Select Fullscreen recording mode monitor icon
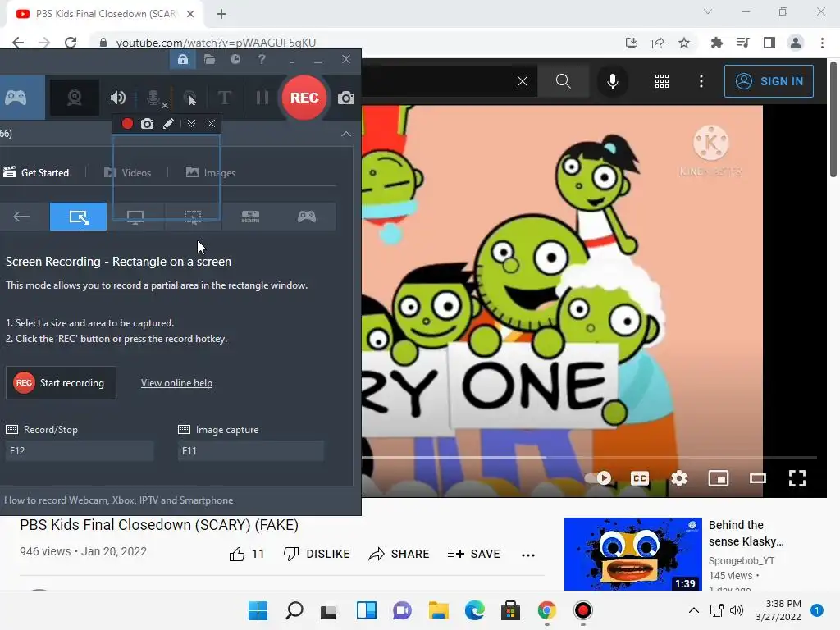The width and height of the screenshot is (840, 630). pyautogui.click(x=135, y=217)
